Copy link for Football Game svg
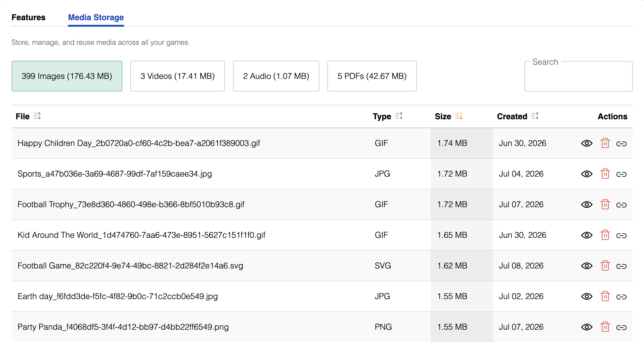The image size is (644, 342). pyautogui.click(x=621, y=266)
